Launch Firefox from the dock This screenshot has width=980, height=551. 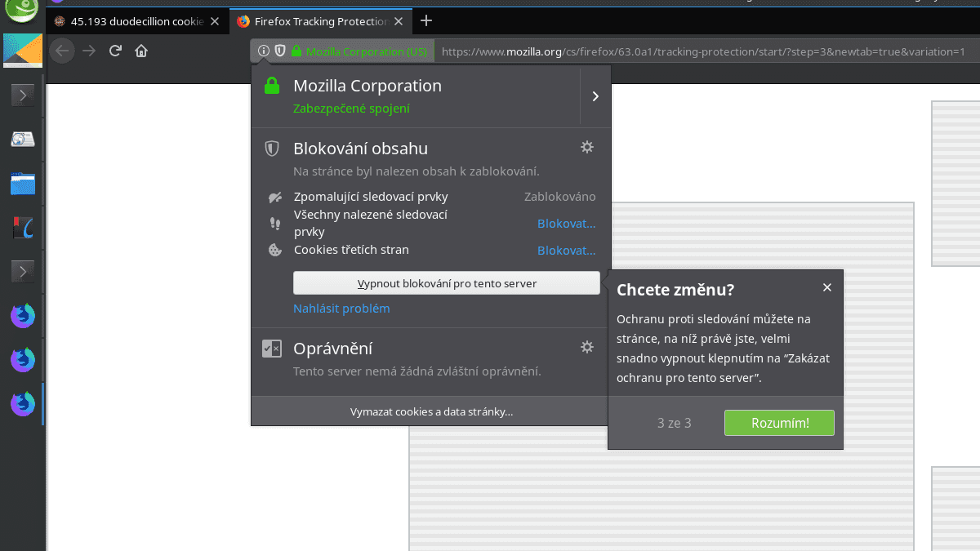pyautogui.click(x=22, y=403)
